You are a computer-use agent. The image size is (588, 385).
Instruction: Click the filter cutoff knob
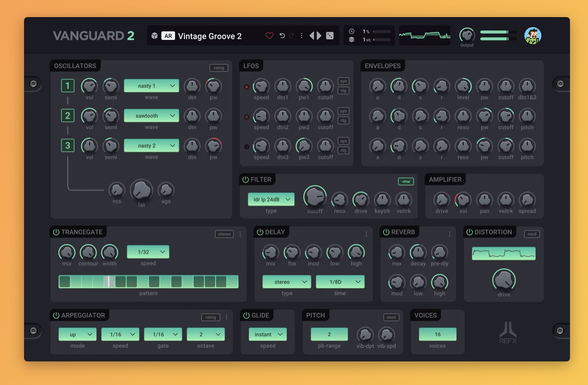[315, 197]
